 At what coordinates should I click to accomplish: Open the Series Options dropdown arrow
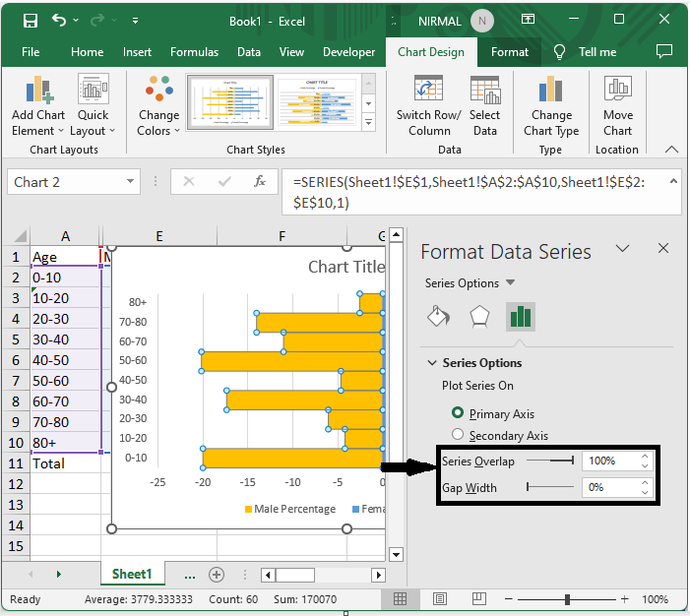pyautogui.click(x=510, y=283)
